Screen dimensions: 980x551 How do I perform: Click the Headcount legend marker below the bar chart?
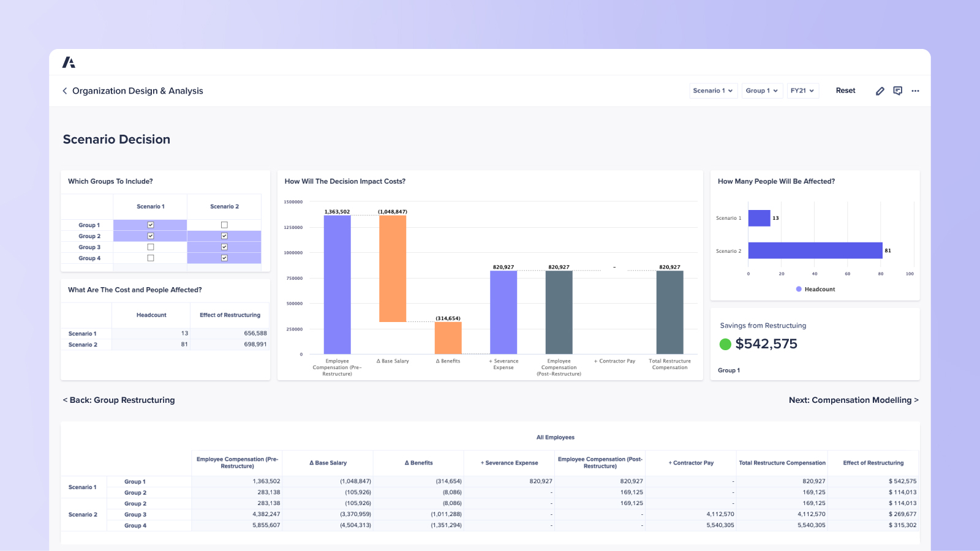[x=798, y=289]
